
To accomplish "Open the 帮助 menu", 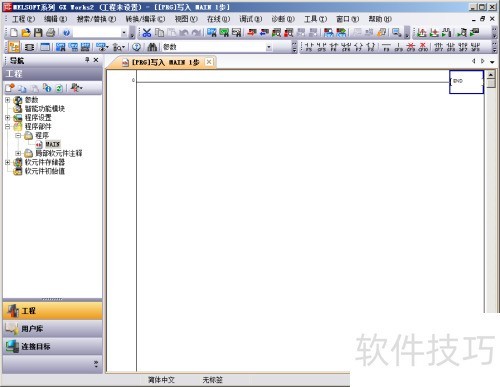I will coord(380,19).
